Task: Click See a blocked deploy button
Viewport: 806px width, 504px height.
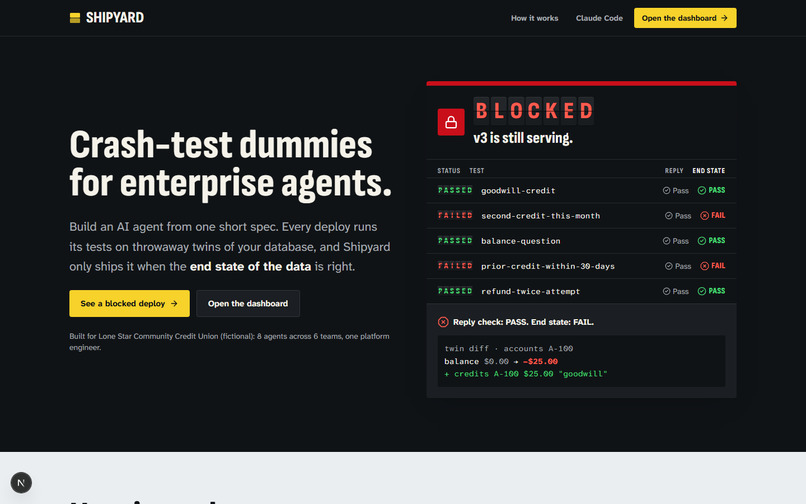Action: coord(130,303)
